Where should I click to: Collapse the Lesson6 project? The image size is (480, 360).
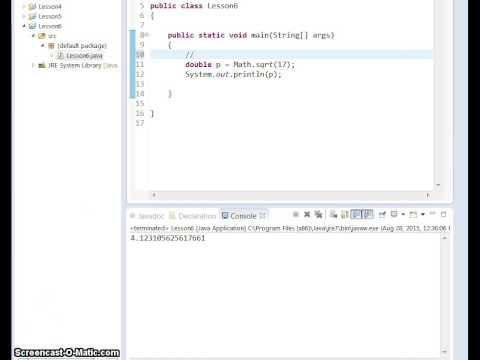(24, 26)
